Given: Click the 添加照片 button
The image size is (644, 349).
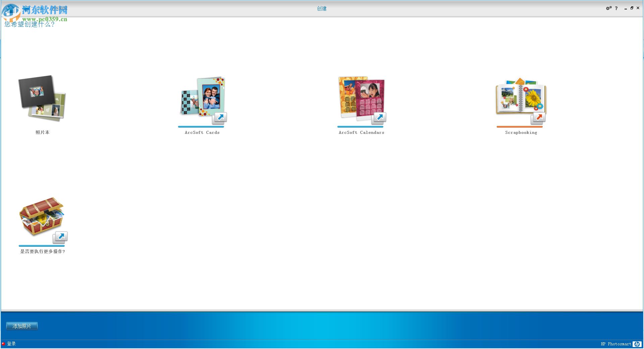Looking at the screenshot, I should 22,326.
